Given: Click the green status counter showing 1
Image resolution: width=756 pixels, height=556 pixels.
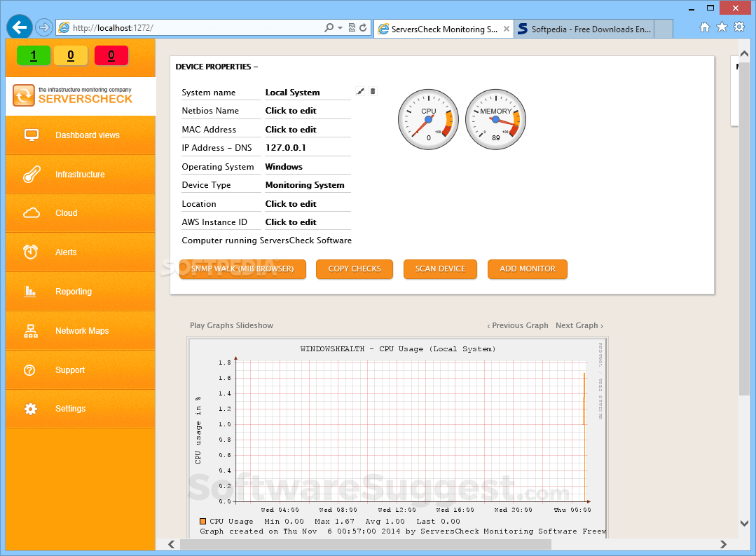Looking at the screenshot, I should (33, 55).
